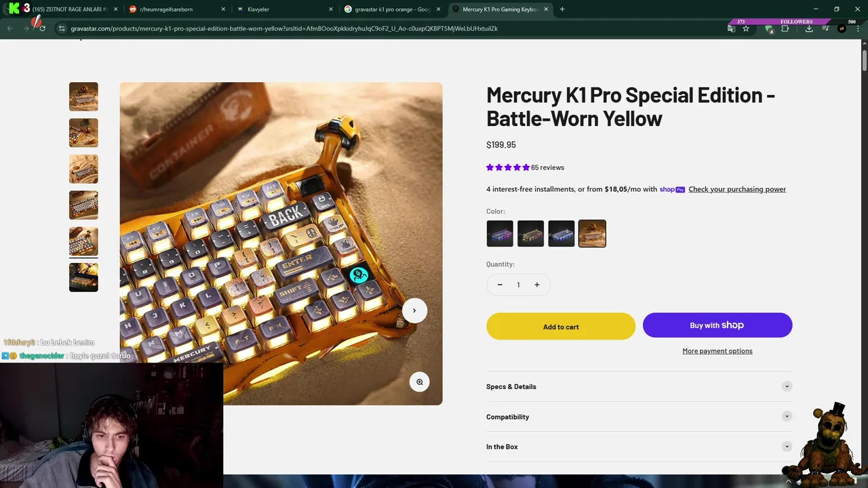Decrease quantity with the minus button

[x=500, y=285]
